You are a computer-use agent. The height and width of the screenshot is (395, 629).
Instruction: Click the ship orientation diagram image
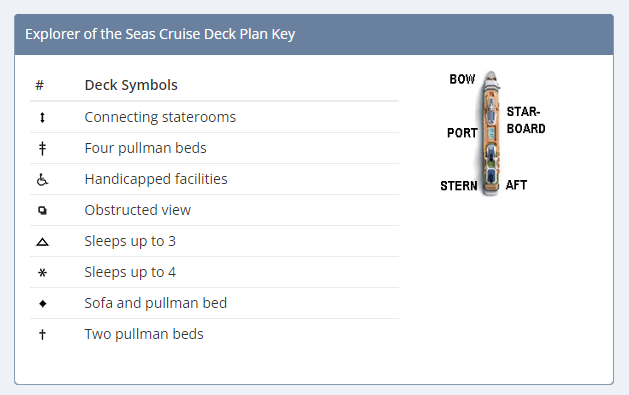(493, 133)
